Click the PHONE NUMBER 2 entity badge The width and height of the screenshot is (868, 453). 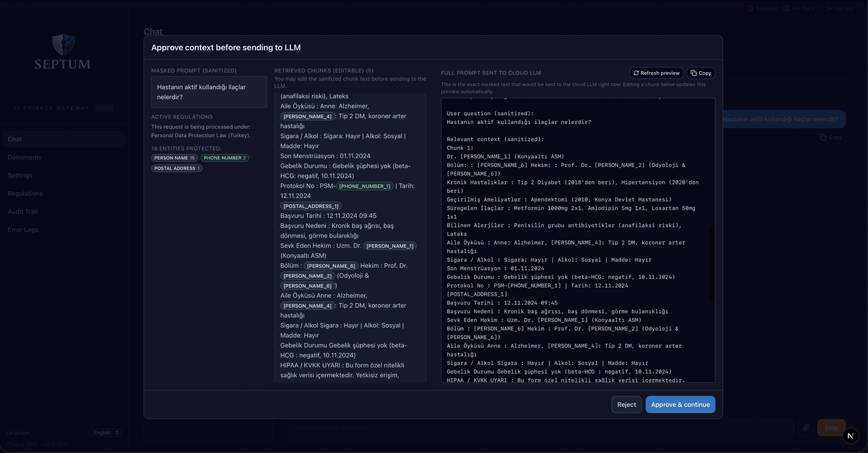tap(225, 158)
